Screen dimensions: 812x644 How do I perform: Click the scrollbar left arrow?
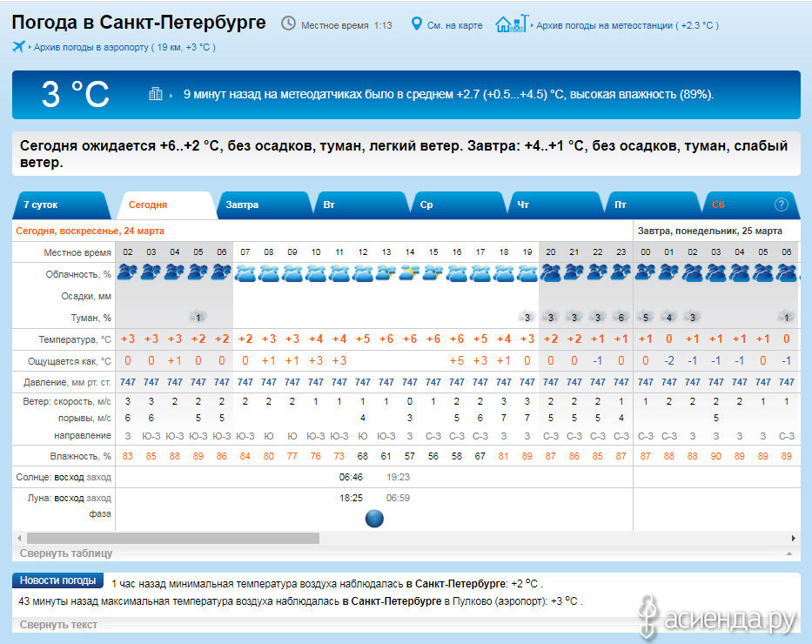[19, 539]
